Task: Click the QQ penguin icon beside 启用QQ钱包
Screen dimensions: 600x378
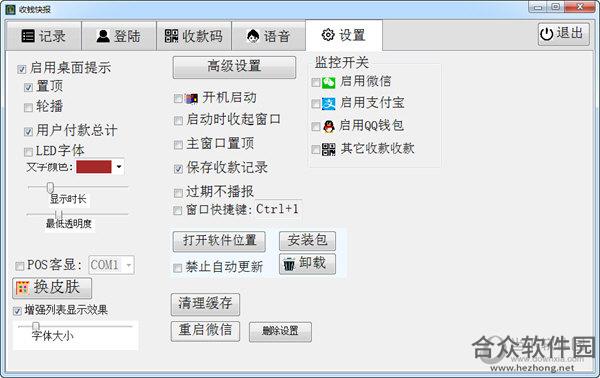Action: click(329, 126)
